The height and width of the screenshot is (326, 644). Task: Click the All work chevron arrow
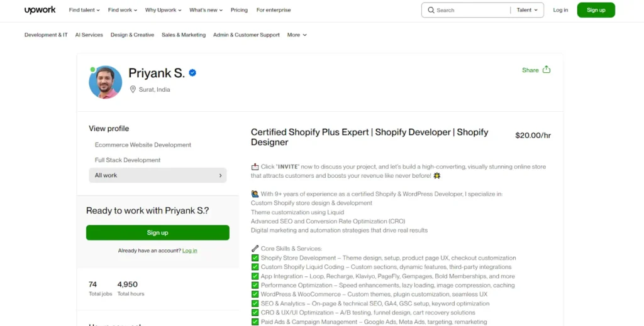220,175
